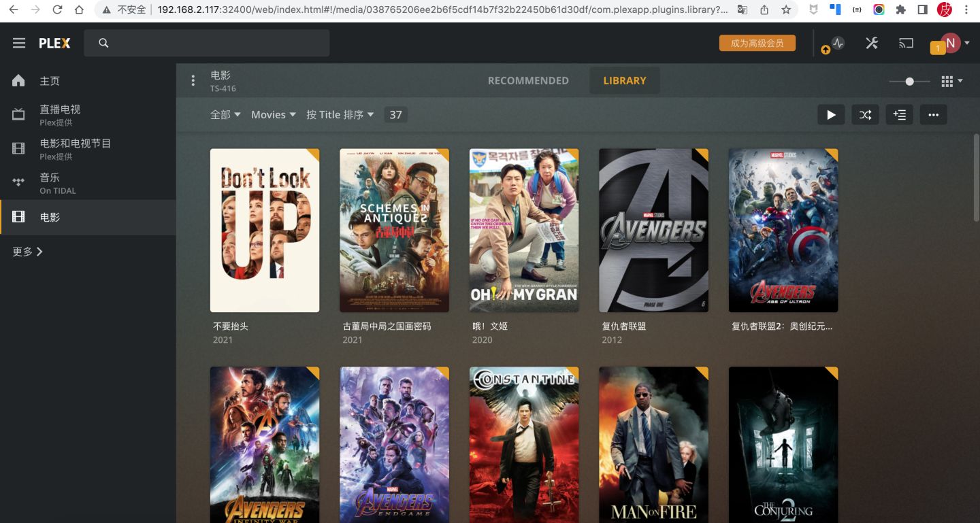Screen dimensions: 980x523
Task: Open Plex settings with the wrench icon
Action: (872, 43)
